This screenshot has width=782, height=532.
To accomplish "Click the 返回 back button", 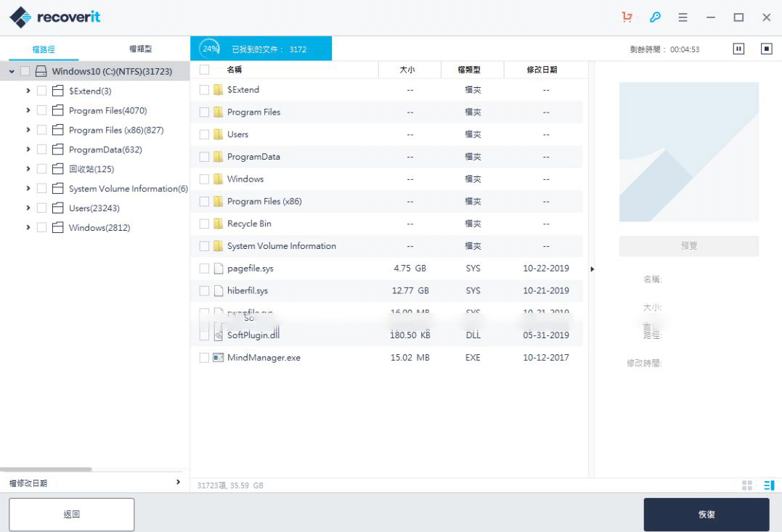I will [x=71, y=514].
